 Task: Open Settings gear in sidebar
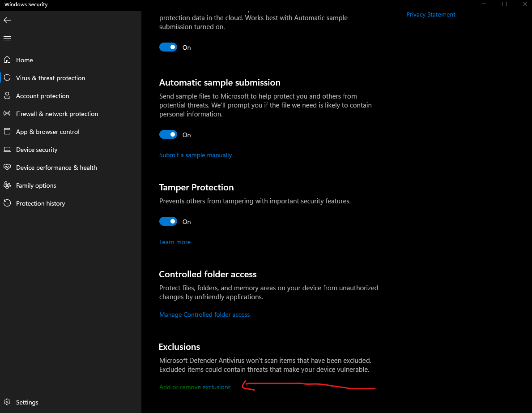click(7, 402)
